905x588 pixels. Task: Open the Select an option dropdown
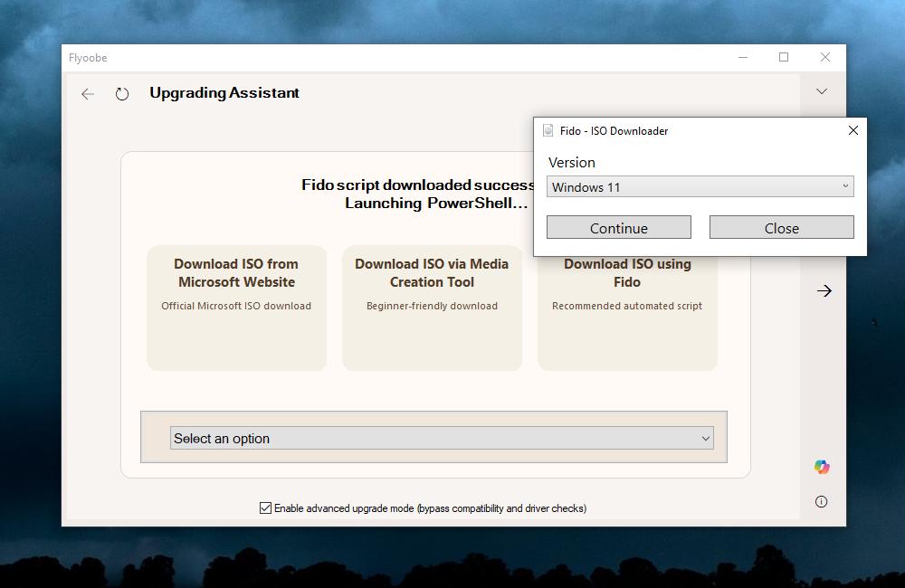[x=442, y=438]
